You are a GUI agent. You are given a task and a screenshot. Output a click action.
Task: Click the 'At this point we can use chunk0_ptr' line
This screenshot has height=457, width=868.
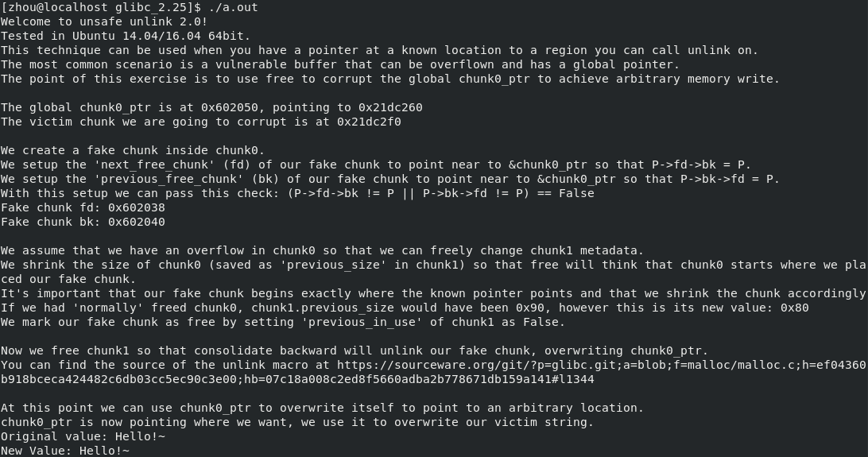(322, 408)
